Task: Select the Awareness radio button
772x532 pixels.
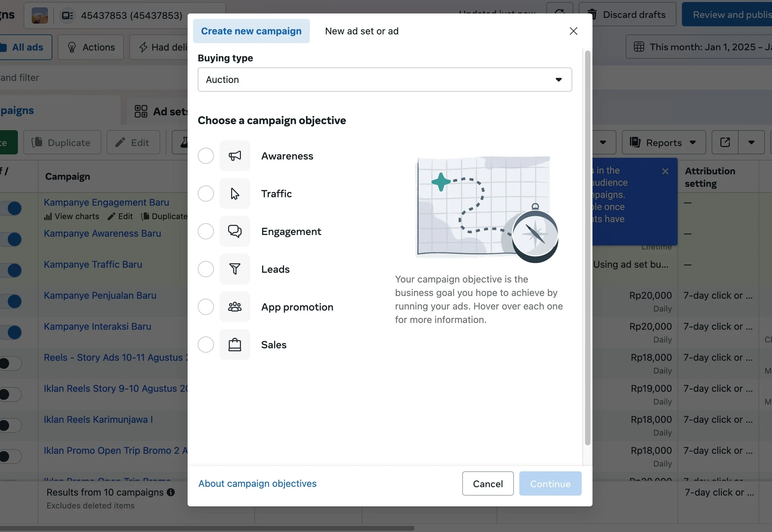Action: pos(205,156)
